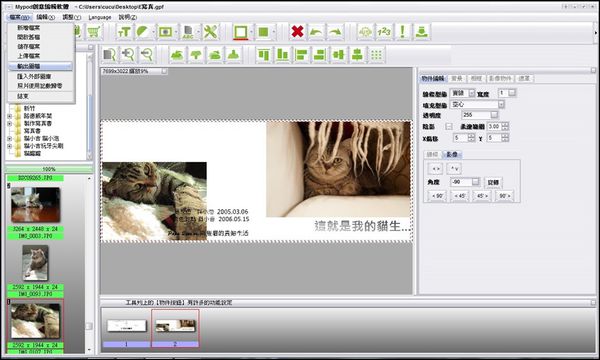Click the center vertically alignment icon
The height and width of the screenshot is (360, 600).
[x=357, y=55]
